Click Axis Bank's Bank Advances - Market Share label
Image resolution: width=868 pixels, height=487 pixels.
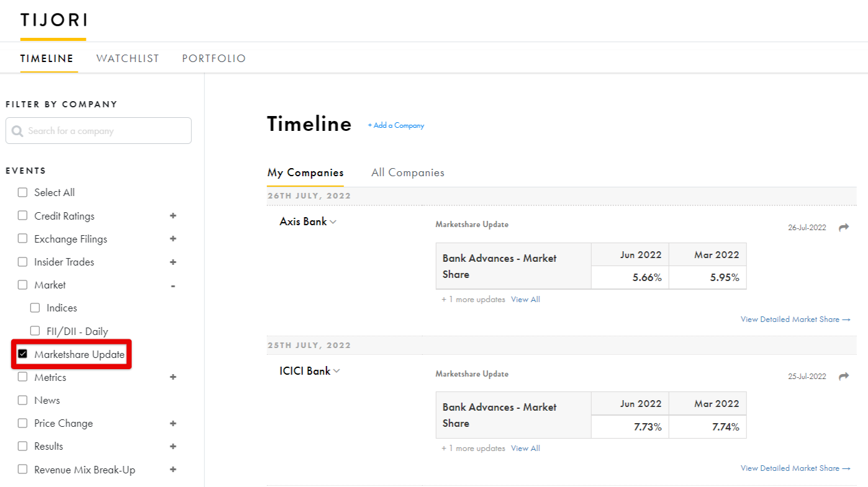(500, 266)
